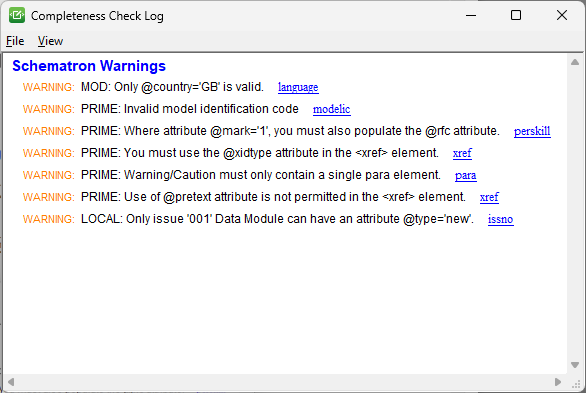Select 'MOD: Only @country='GB' is valid.' text

172,87
